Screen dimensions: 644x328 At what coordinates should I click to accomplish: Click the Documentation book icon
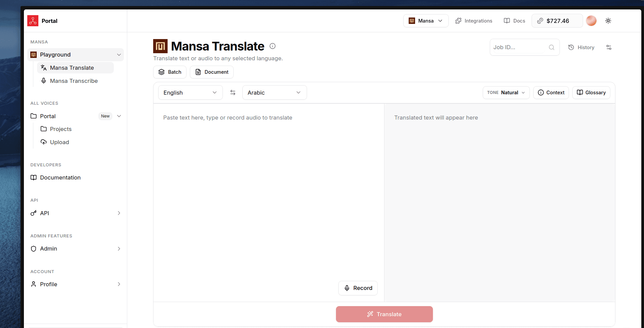pos(34,177)
